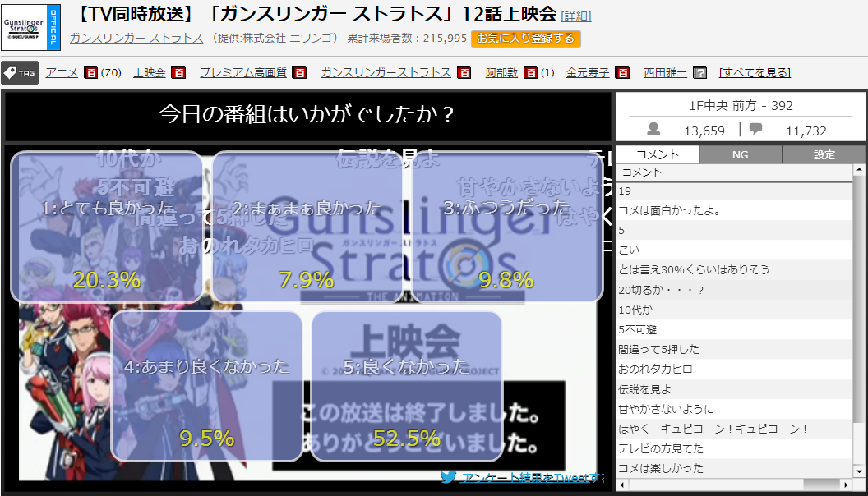Click seat info 1F中央 前方 - 392

point(741,106)
